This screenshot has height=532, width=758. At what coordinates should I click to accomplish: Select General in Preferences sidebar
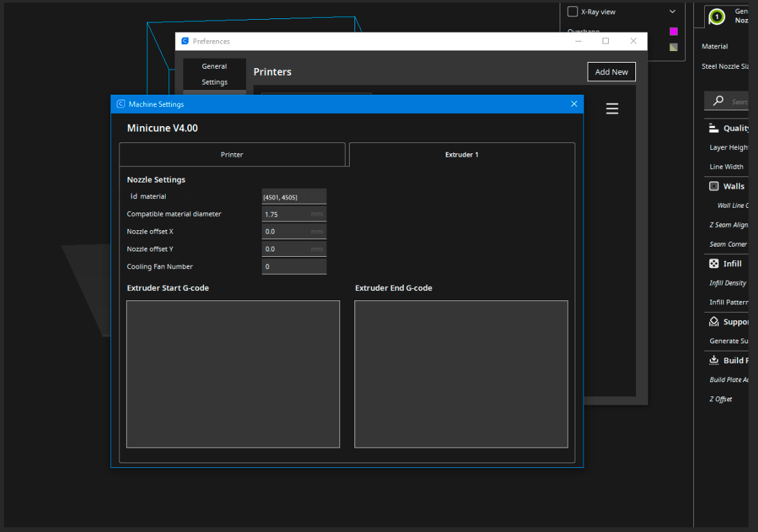tap(214, 66)
